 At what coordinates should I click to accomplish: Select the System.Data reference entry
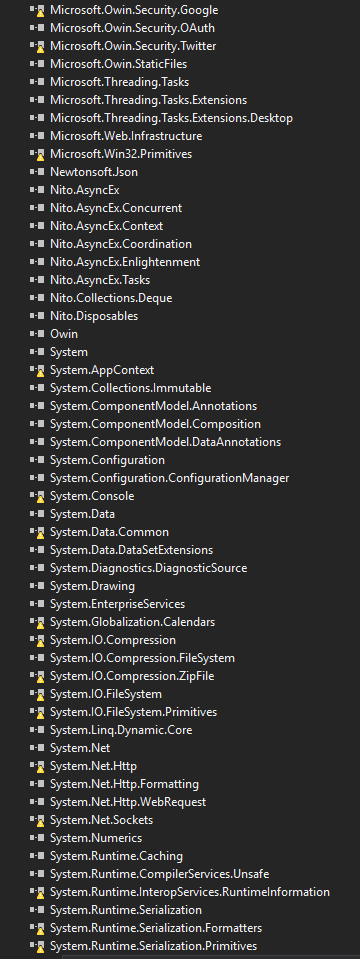point(82,514)
